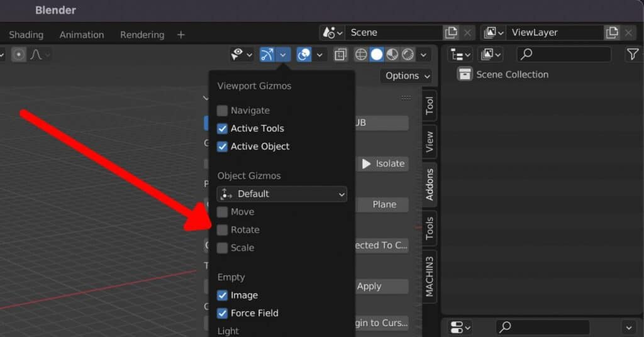Disable the Force Field gizmo checkbox

point(222,313)
